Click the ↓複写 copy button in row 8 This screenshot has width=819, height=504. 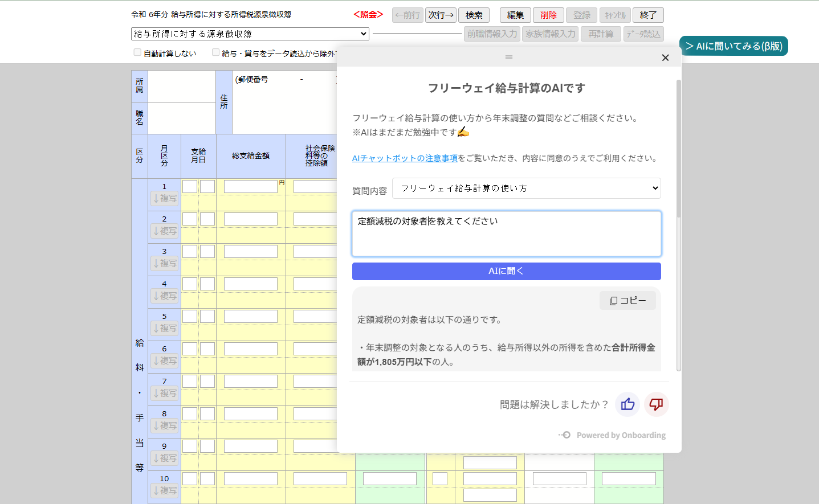(165, 426)
